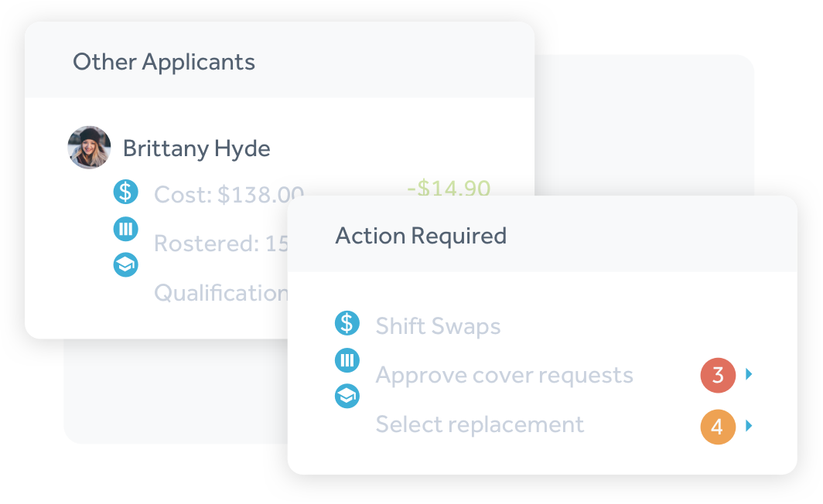Click the Brittany Hyde name

tap(196, 148)
